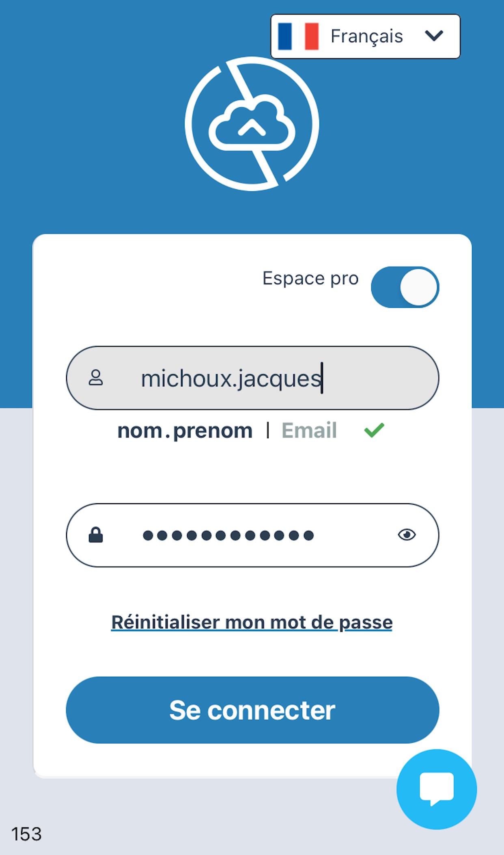Click Réinitialiser mon mot de passe link
Image resolution: width=504 pixels, height=855 pixels.
point(252,622)
